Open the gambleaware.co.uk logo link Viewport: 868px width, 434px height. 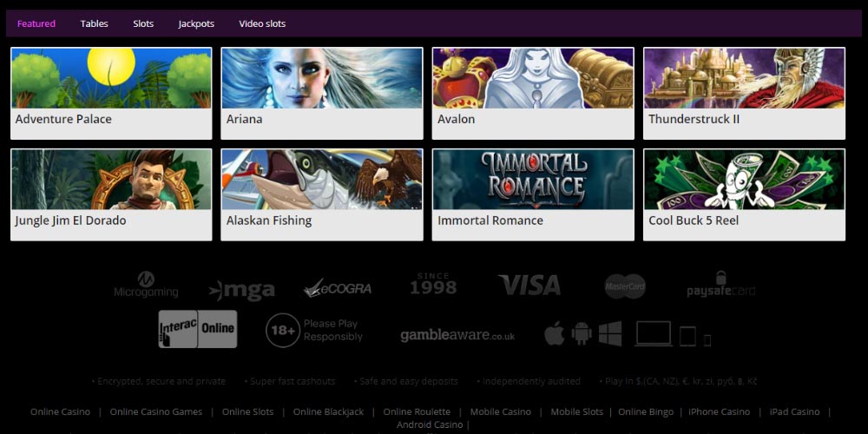click(x=457, y=335)
